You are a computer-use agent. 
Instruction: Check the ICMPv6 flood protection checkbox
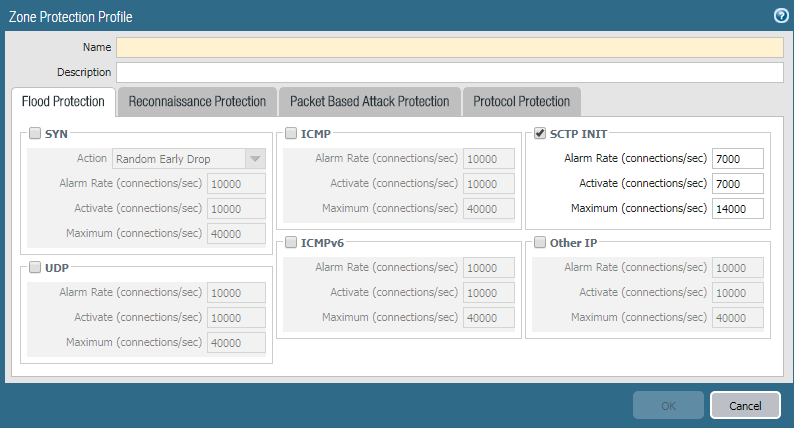point(290,243)
